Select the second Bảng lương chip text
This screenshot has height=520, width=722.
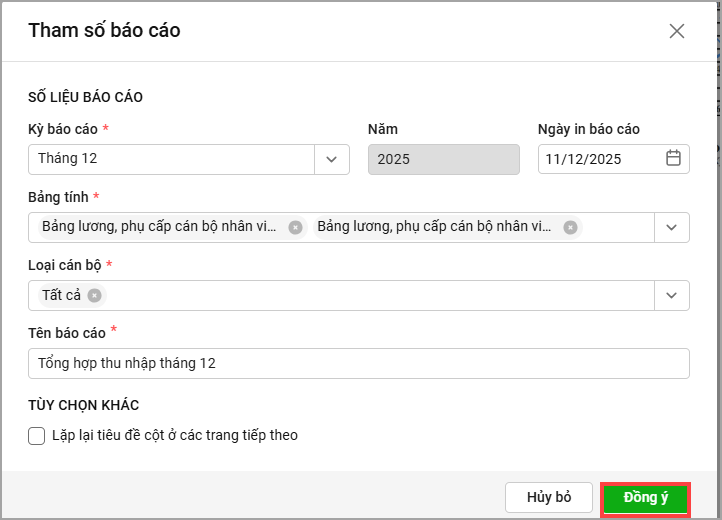[435, 227]
